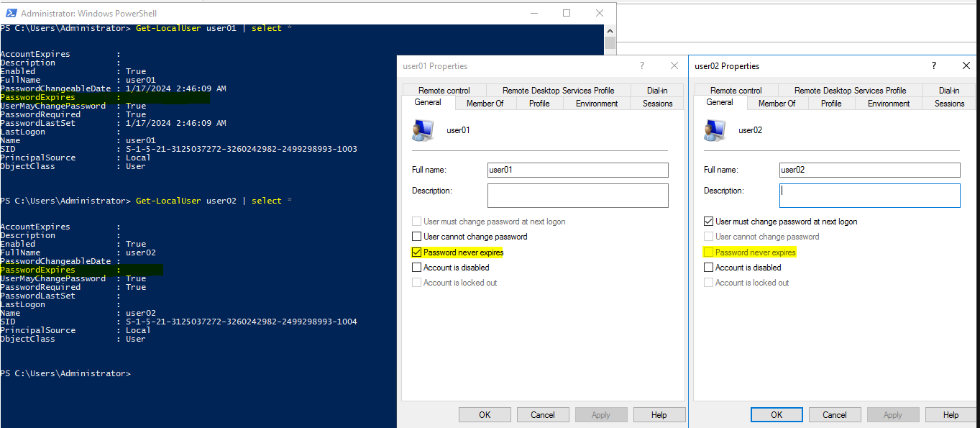Screen dimensions: 980x428
Task: Select the General tab in user01 Properties
Action: 428,103
